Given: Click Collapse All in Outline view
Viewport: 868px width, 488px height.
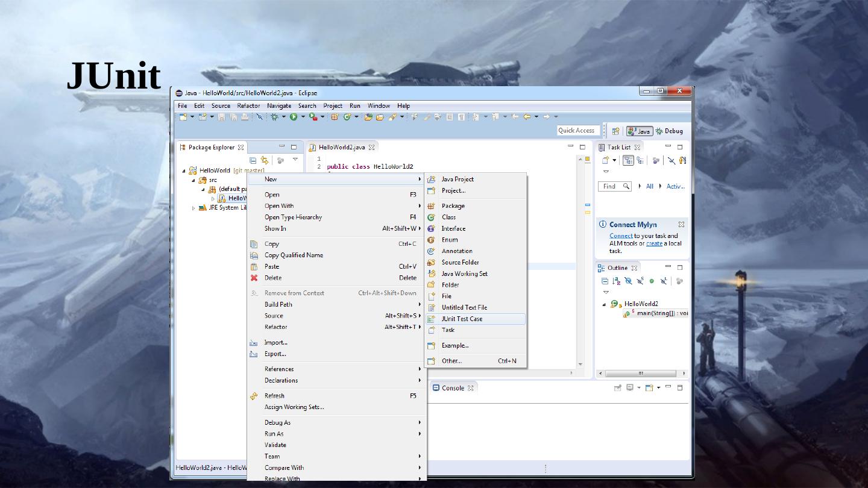Looking at the screenshot, I should click(605, 281).
